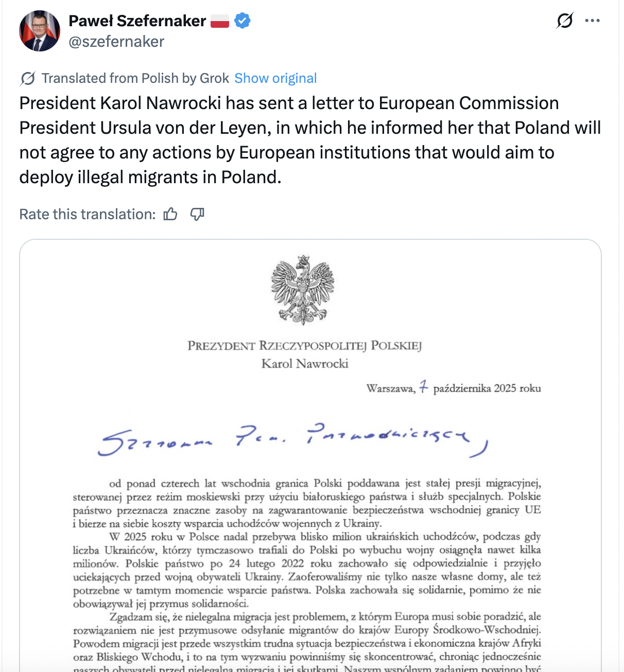Open the three-dot more options menu
Screen dimensions: 624x672
[593, 21]
